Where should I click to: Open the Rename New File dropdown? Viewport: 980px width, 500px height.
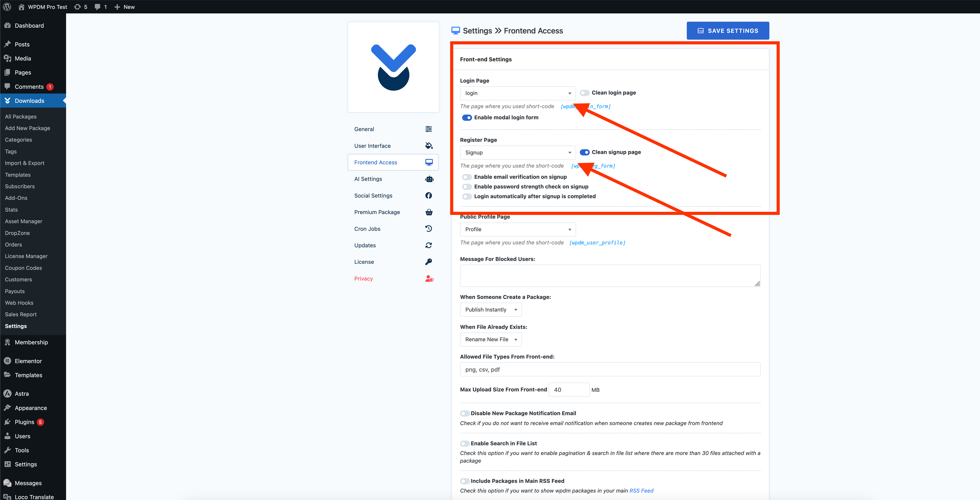(x=491, y=339)
